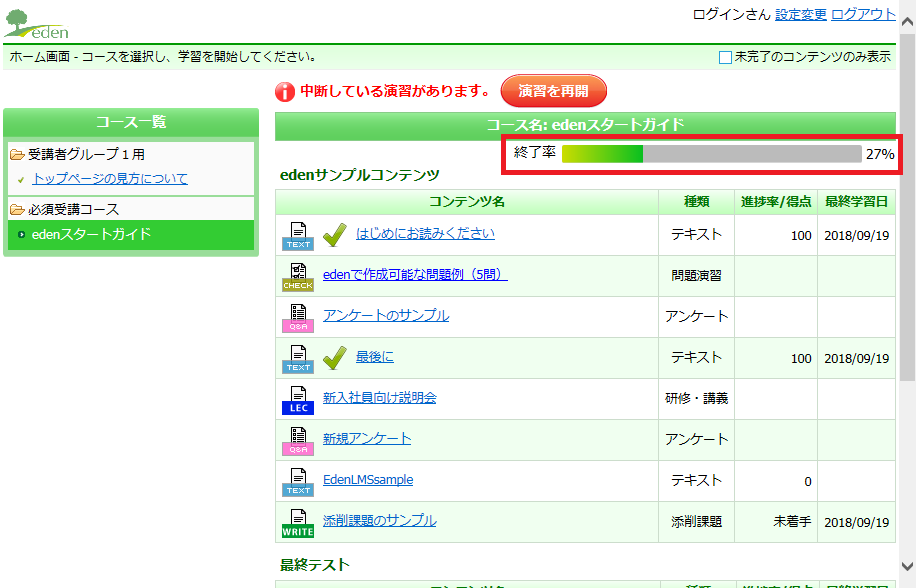The width and height of the screenshot is (916, 588).
Task: Click the eden tree logo
Action: tap(36, 24)
